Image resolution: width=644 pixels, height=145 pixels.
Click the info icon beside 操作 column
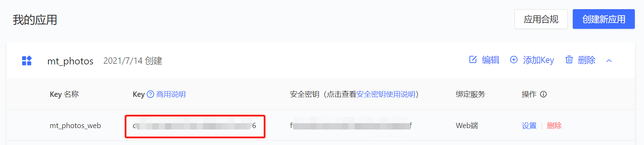(x=544, y=94)
